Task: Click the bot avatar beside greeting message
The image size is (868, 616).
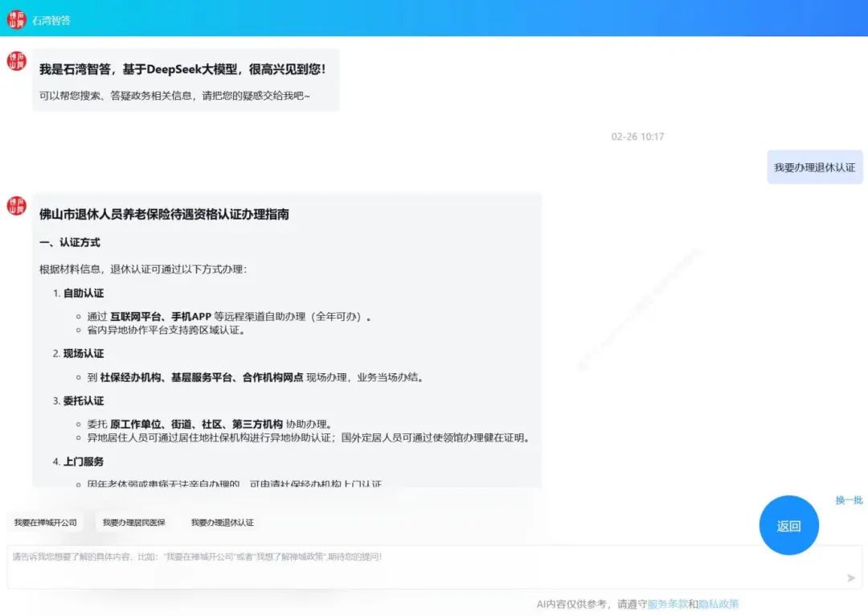Action: (17, 61)
